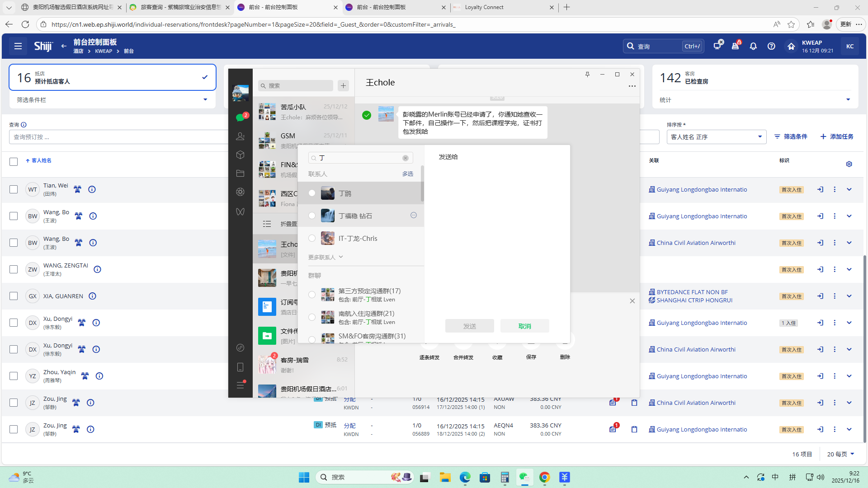Click the check-in icon for Tian, Wei
Image resolution: width=868 pixels, height=488 pixels.
[820, 190]
